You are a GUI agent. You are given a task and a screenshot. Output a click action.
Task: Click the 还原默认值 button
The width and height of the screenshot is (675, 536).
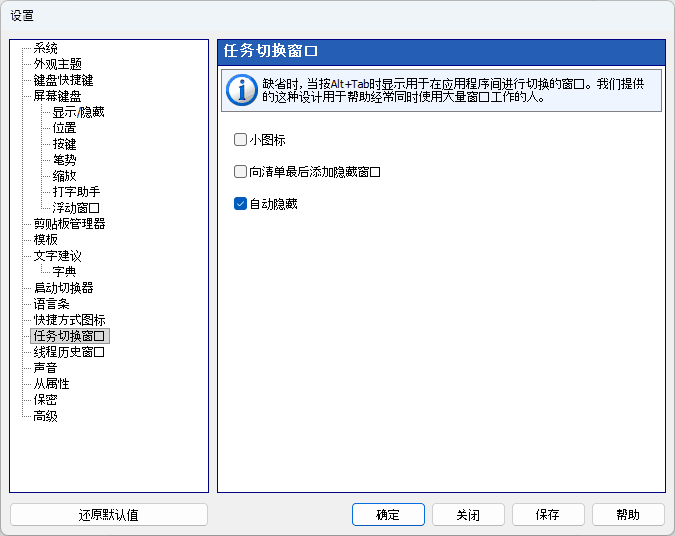coord(109,514)
